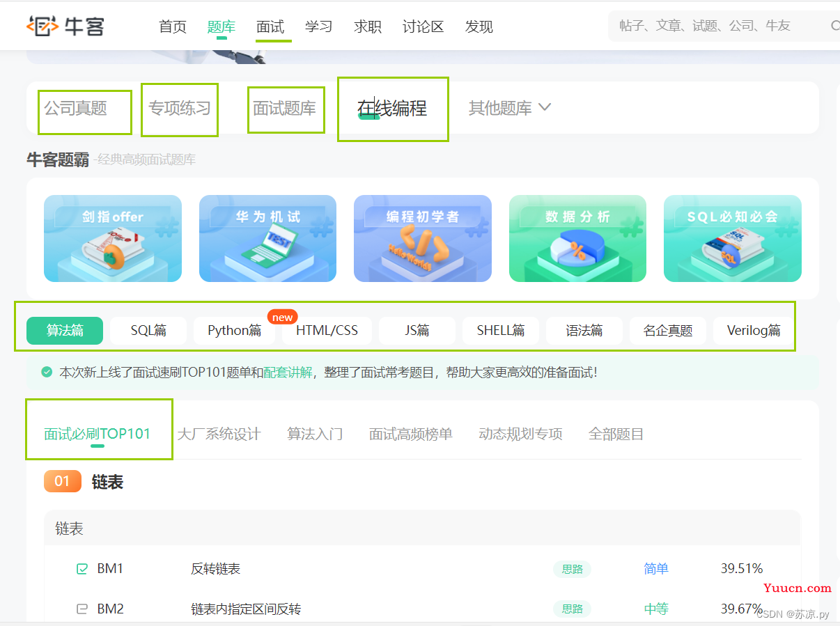Click the BM2 status icon
Image resolution: width=840 pixels, height=626 pixels.
(x=82, y=609)
